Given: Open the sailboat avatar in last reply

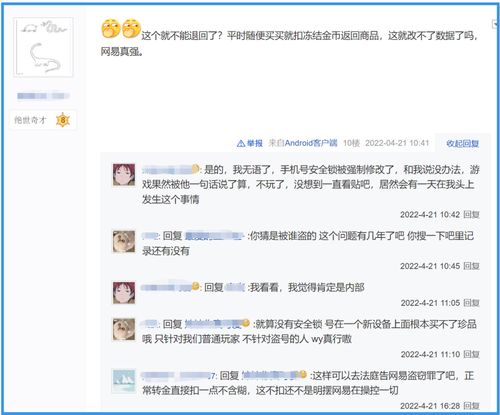Looking at the screenshot, I should pos(124,381).
